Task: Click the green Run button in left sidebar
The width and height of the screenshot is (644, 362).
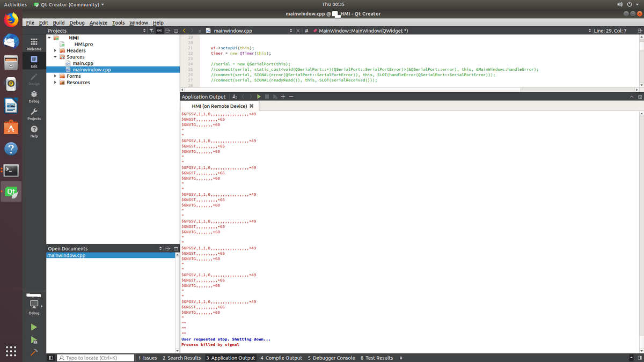Action: (x=34, y=327)
